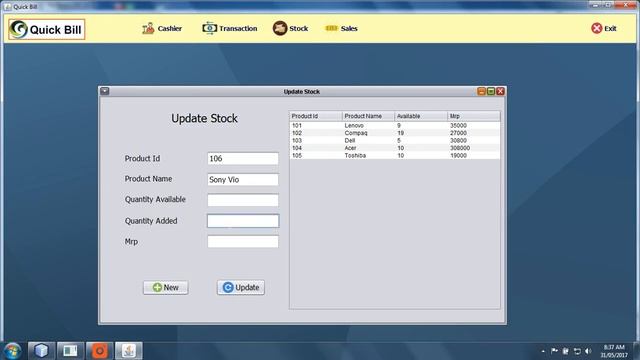Click the Action Center flag icon
Image resolution: width=640 pixels, height=360 pixels.
point(554,351)
